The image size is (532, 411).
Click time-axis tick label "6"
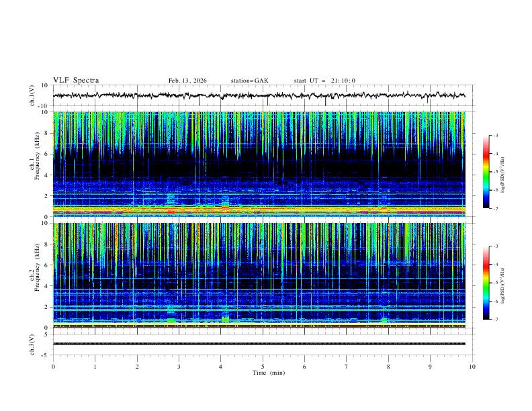[305, 367]
